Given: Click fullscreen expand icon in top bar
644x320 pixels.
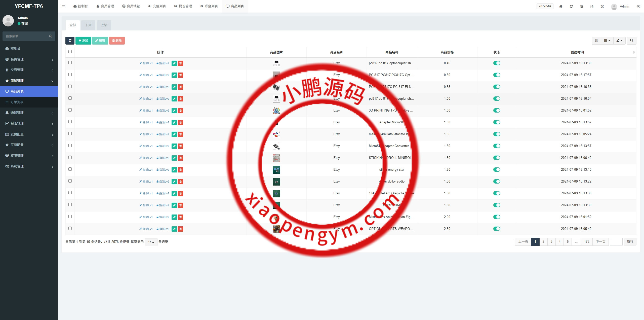Looking at the screenshot, I should coord(602,6).
